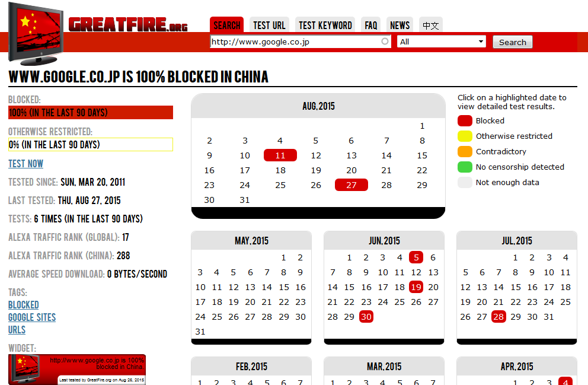Image resolution: width=588 pixels, height=385 pixels.
Task: Click May 31 in the calendar
Action: [x=200, y=332]
